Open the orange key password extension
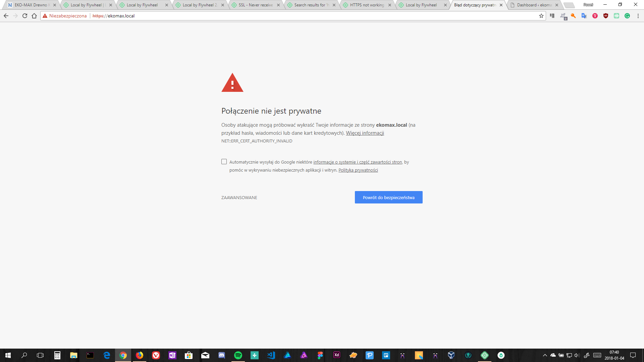This screenshot has height=362, width=644. pyautogui.click(x=573, y=16)
